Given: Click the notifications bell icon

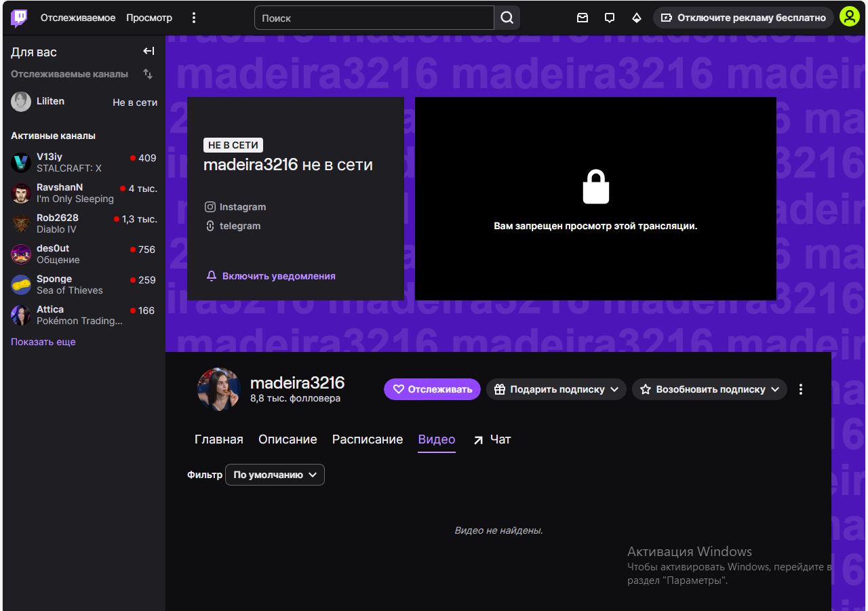Looking at the screenshot, I should (212, 276).
